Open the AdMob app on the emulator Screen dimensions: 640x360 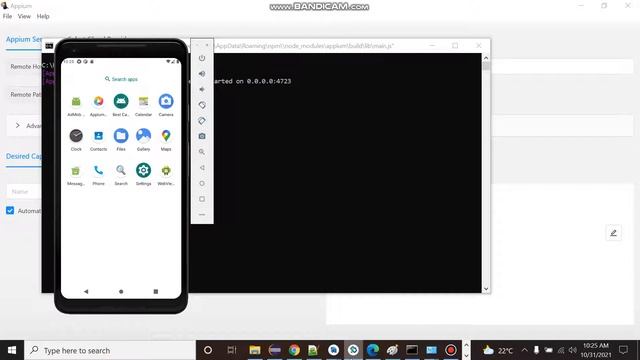[76, 102]
